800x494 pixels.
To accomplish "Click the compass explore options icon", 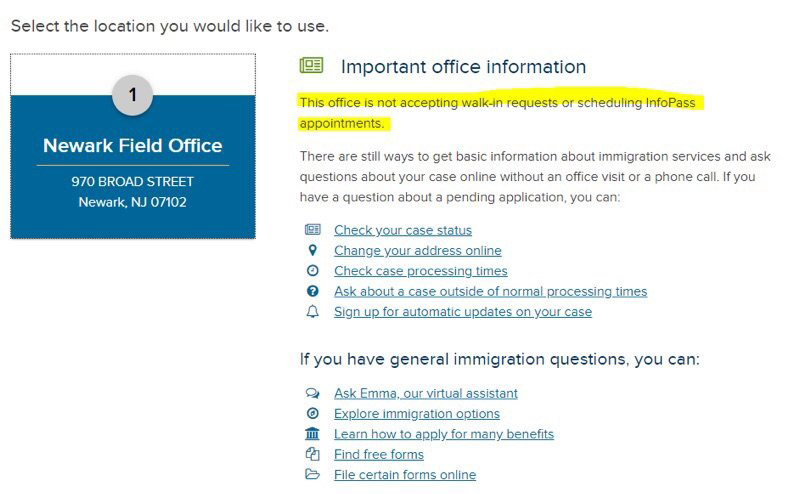I will tap(313, 413).
